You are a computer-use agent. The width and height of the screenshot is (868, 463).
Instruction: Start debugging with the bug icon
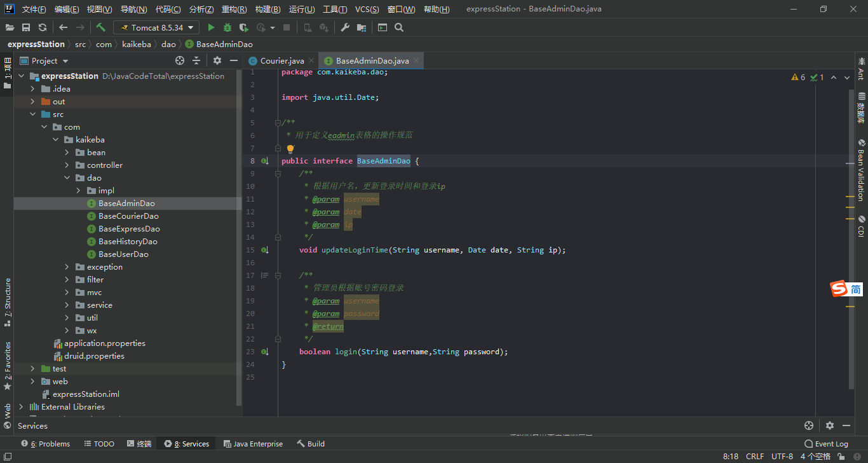[x=227, y=27]
